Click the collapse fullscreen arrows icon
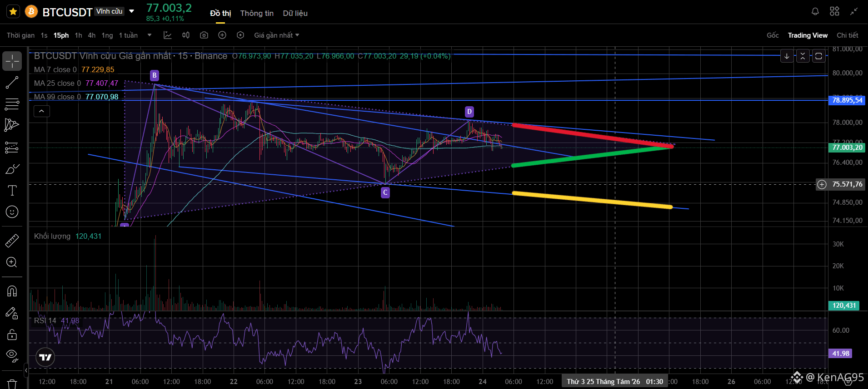Image resolution: width=868 pixels, height=389 pixels. (854, 11)
